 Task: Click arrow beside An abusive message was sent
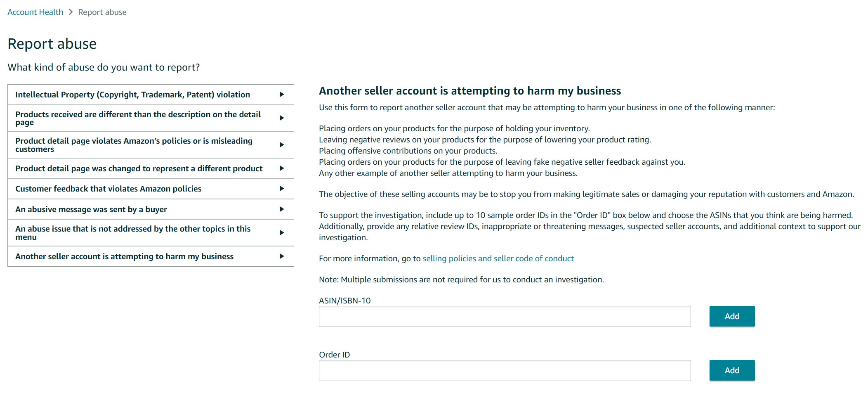[x=282, y=209]
